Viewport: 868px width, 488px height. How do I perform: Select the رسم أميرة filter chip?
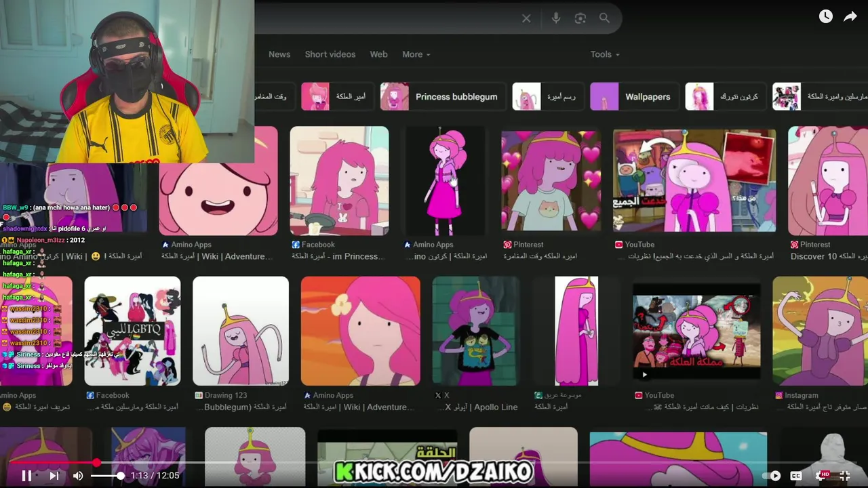(548, 96)
